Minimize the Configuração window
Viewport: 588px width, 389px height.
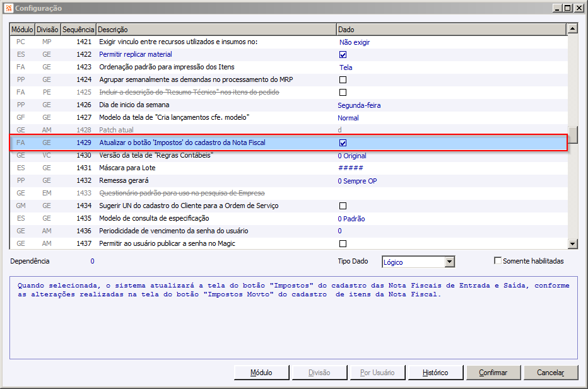558,8
